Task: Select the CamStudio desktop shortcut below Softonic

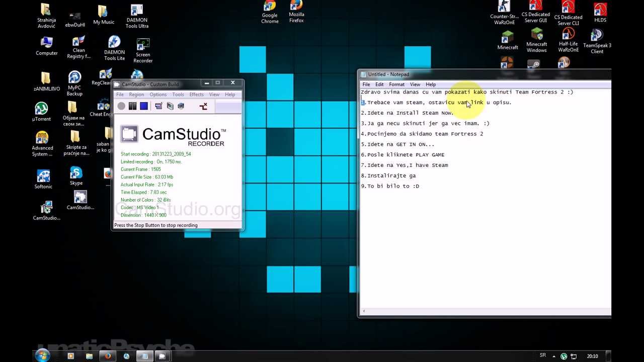Action: (46, 211)
